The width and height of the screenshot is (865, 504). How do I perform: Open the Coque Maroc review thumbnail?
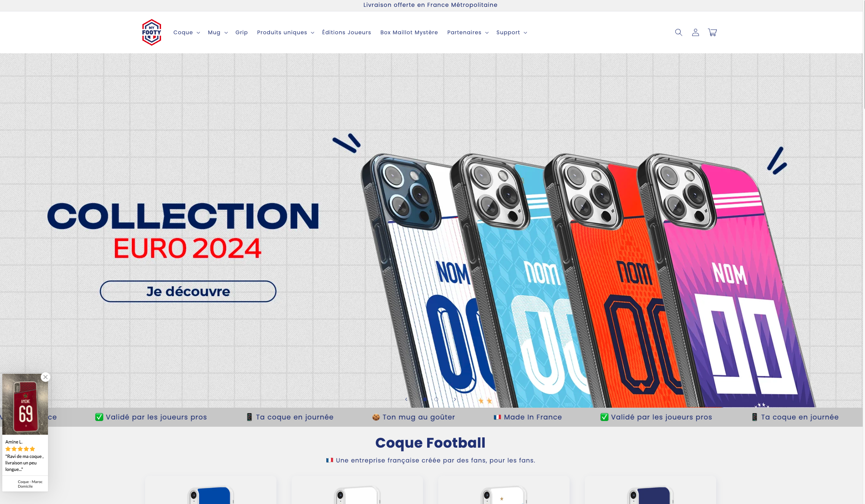[25, 404]
